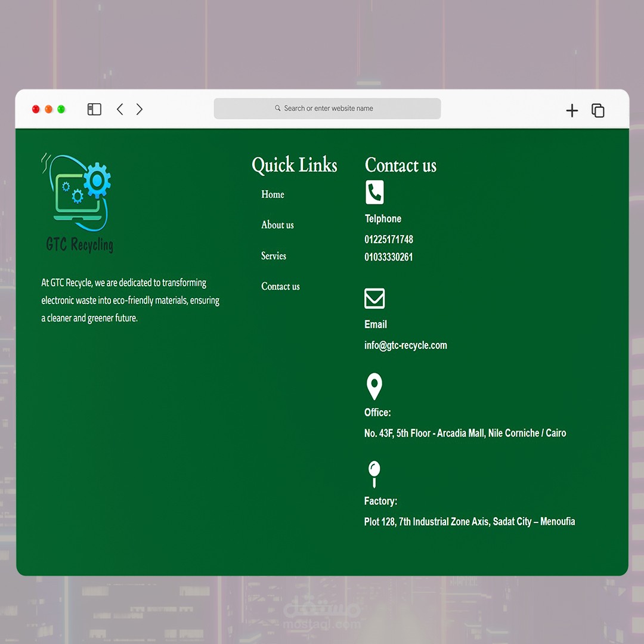Click phone number 01225171748
Viewport: 644px width, 644px height.
[x=389, y=240]
